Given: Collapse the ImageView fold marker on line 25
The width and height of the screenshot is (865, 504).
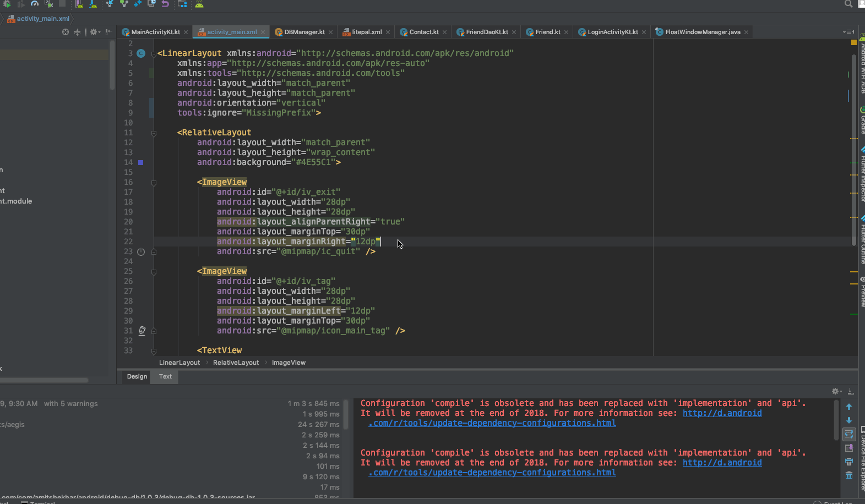Looking at the screenshot, I should [154, 271].
